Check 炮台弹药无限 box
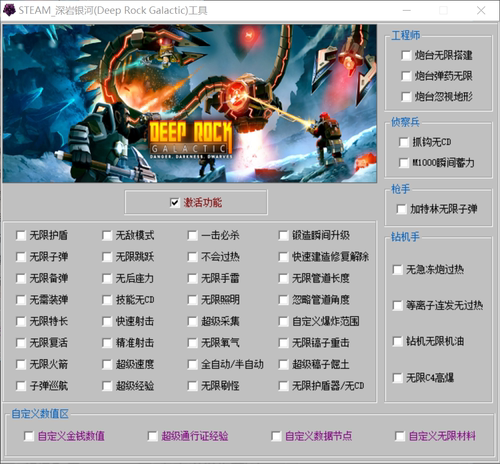Viewport: 500px width, 464px height. coord(406,76)
